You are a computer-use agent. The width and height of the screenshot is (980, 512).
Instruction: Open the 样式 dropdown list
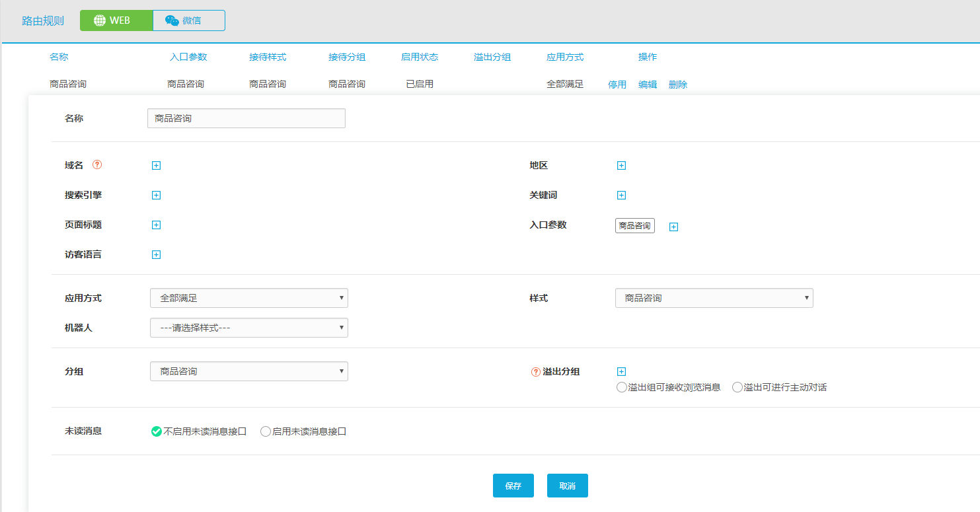click(x=714, y=299)
